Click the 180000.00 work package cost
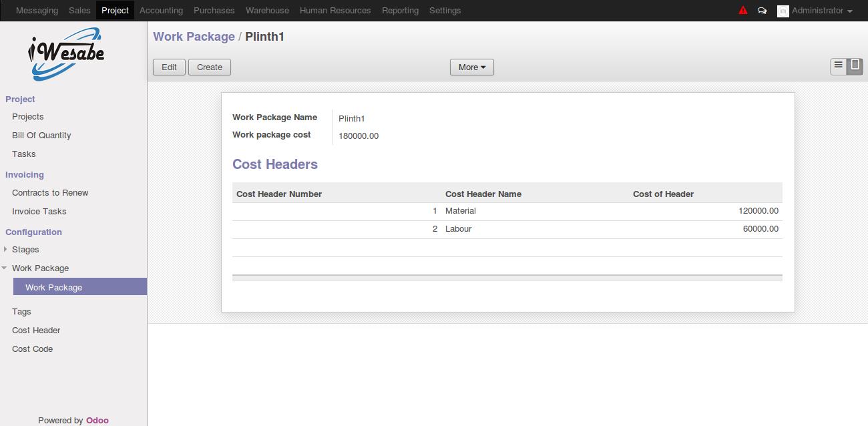This screenshot has width=868, height=426. 359,136
